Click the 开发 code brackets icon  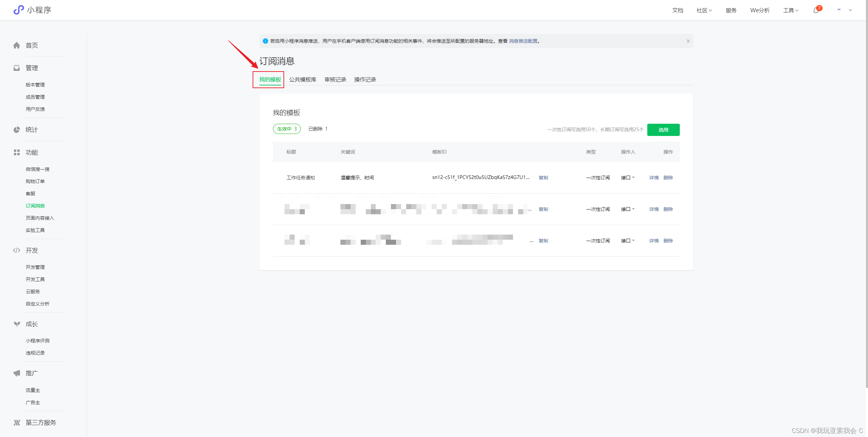17,251
